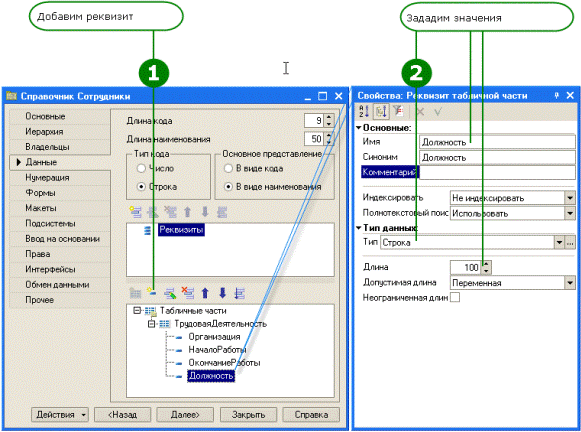The height and width of the screenshot is (432, 581).
Task: Open the Допустимая длина dropdown
Action: (570, 283)
